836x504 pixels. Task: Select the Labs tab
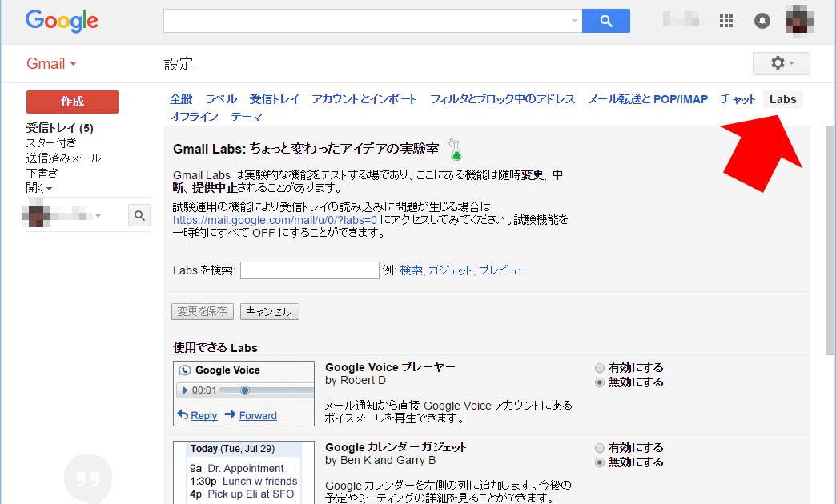pyautogui.click(x=782, y=99)
